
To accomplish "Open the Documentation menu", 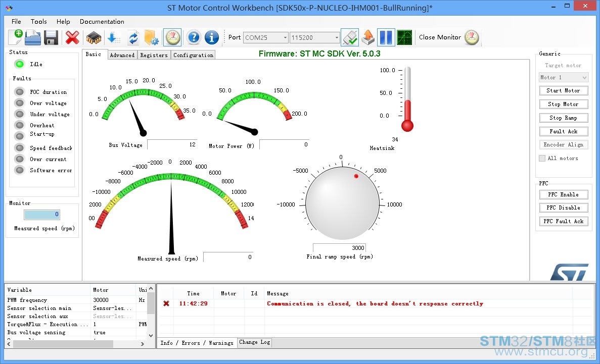I will (102, 21).
